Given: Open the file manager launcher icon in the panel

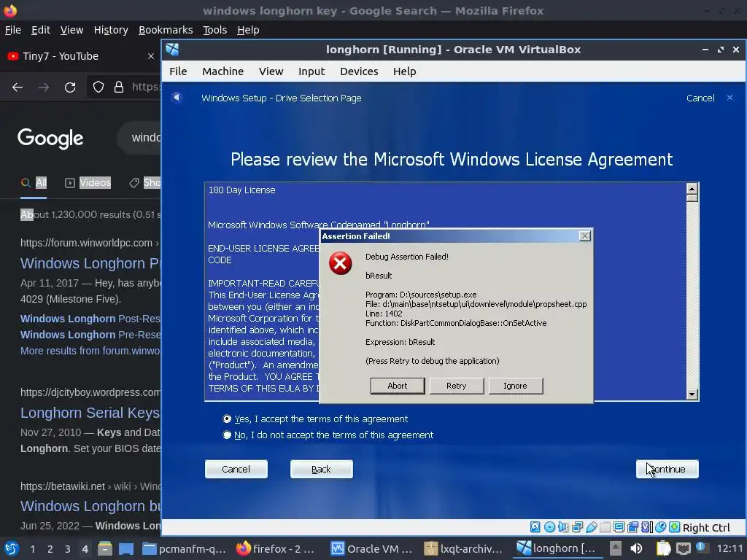Looking at the screenshot, I should [x=105, y=548].
